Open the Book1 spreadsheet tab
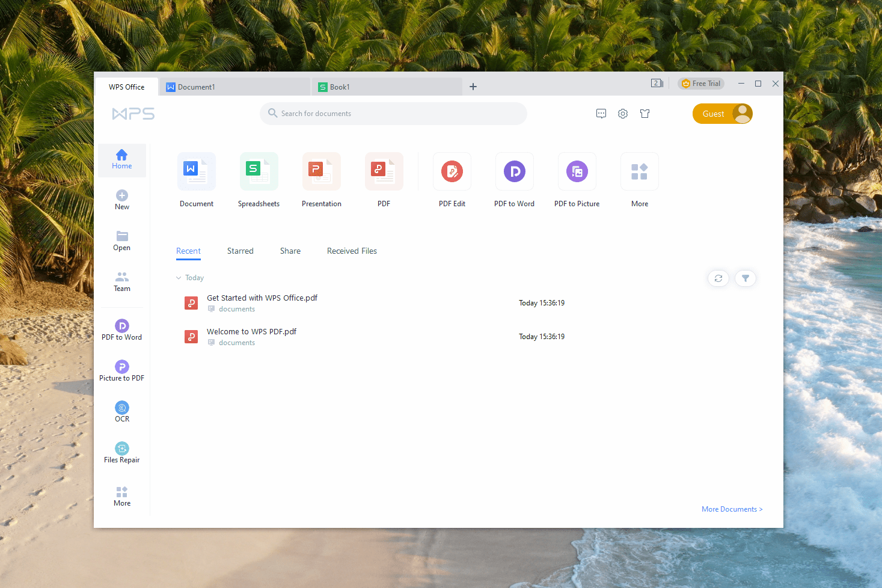This screenshot has height=588, width=882. pyautogui.click(x=338, y=87)
